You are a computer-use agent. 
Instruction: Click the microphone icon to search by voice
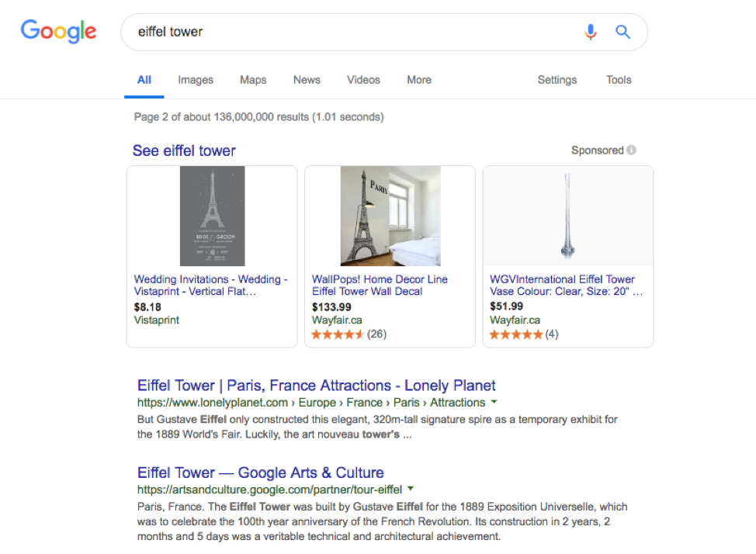[591, 31]
